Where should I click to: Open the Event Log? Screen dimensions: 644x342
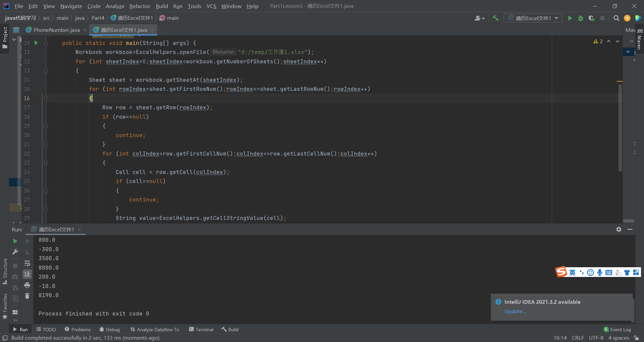tap(620, 329)
